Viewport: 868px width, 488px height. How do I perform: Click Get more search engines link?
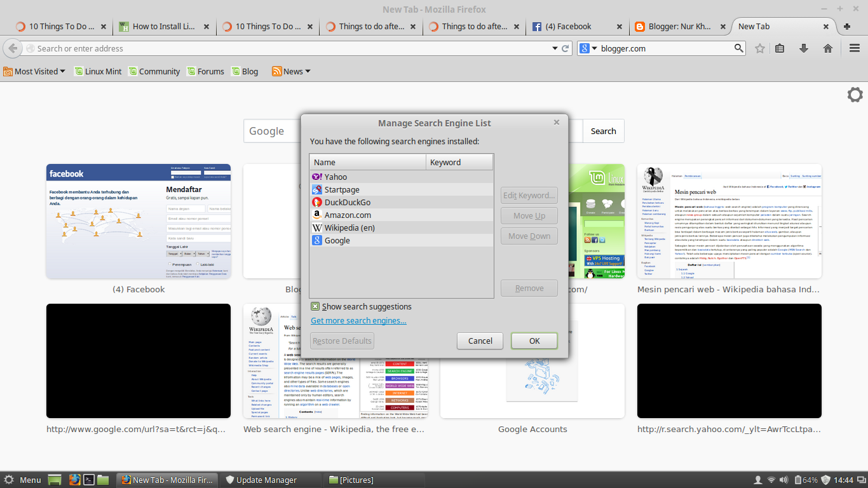click(358, 320)
